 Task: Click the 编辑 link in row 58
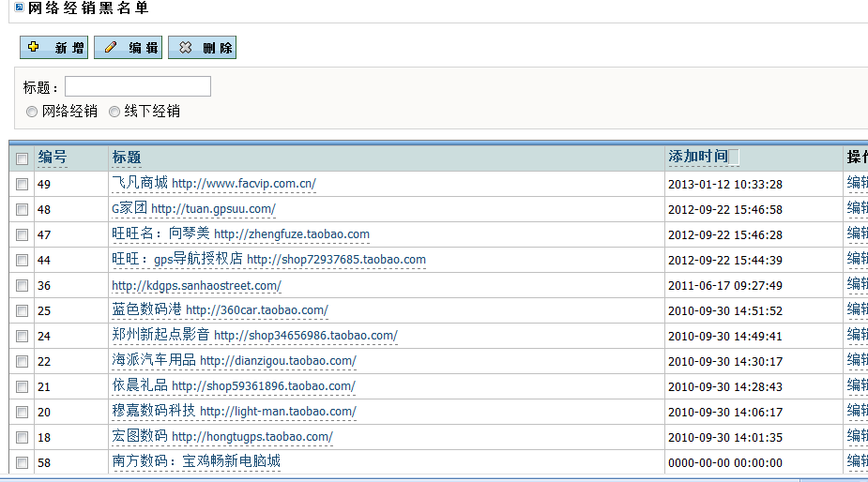pos(858,461)
